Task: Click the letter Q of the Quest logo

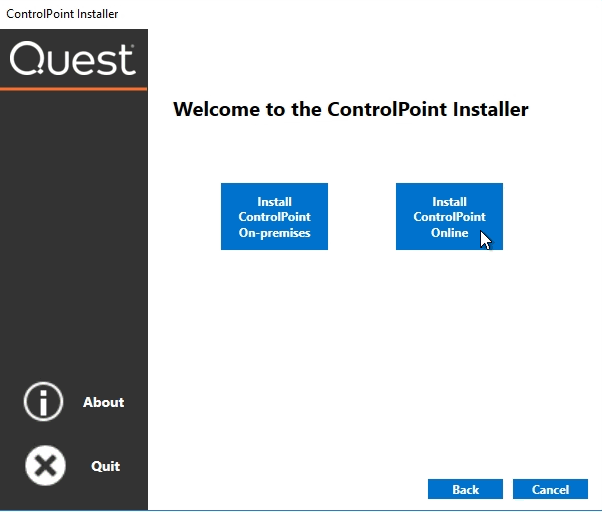Action: point(26,58)
